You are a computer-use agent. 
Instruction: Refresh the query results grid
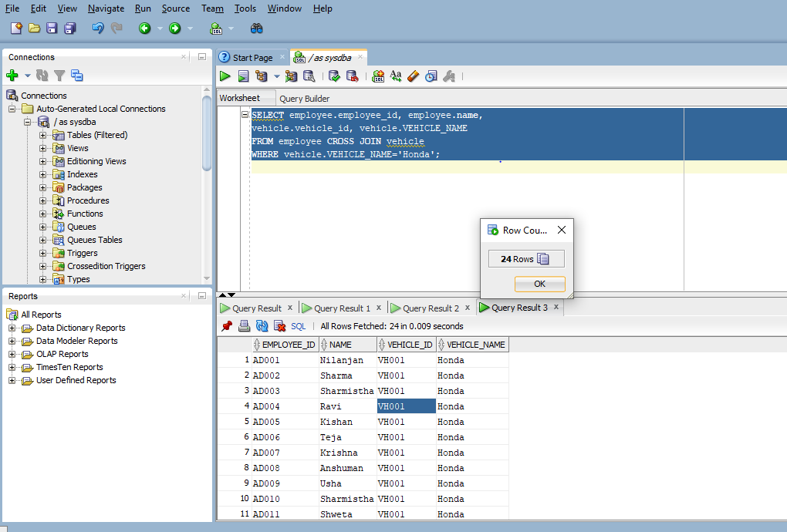262,326
